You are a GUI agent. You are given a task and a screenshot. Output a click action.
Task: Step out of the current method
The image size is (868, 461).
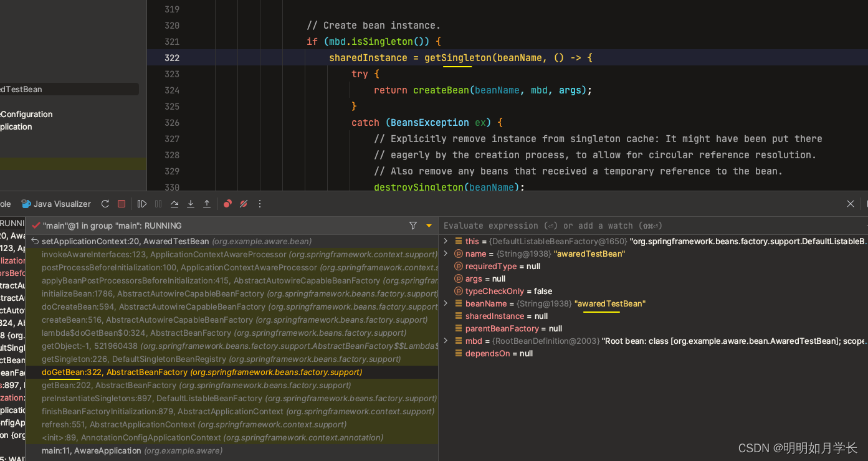coord(206,204)
